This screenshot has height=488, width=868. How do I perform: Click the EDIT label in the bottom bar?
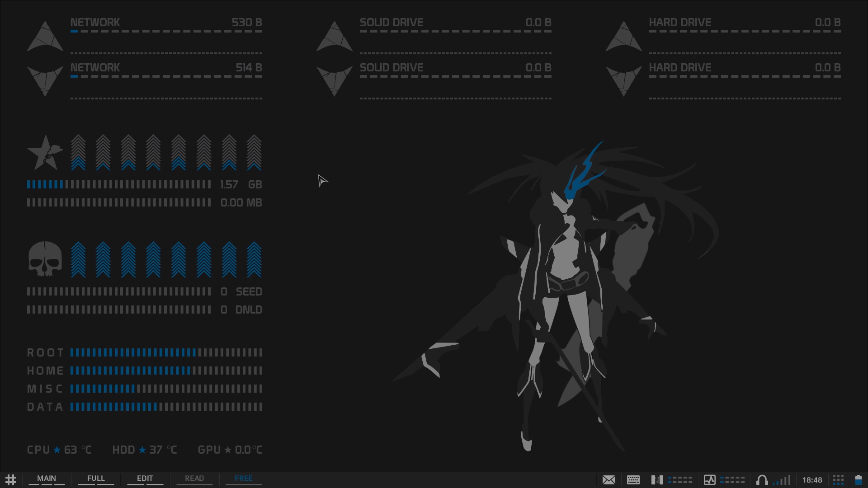tap(145, 478)
